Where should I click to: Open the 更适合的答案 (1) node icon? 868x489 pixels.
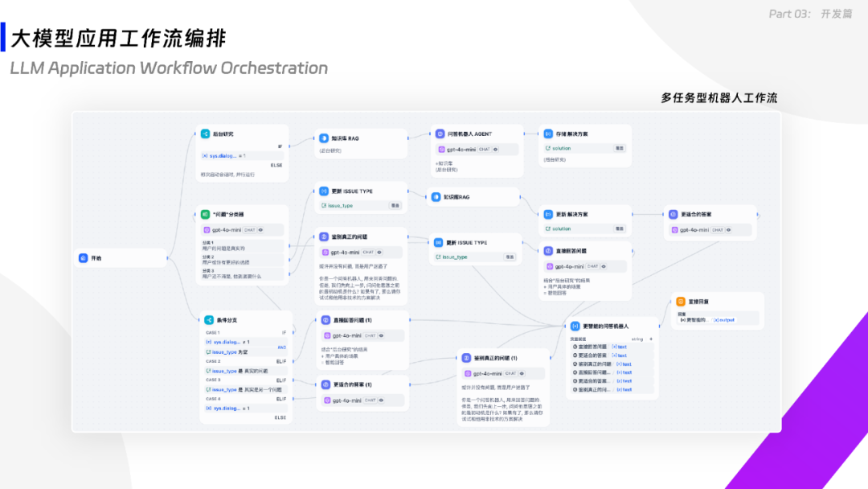point(325,384)
